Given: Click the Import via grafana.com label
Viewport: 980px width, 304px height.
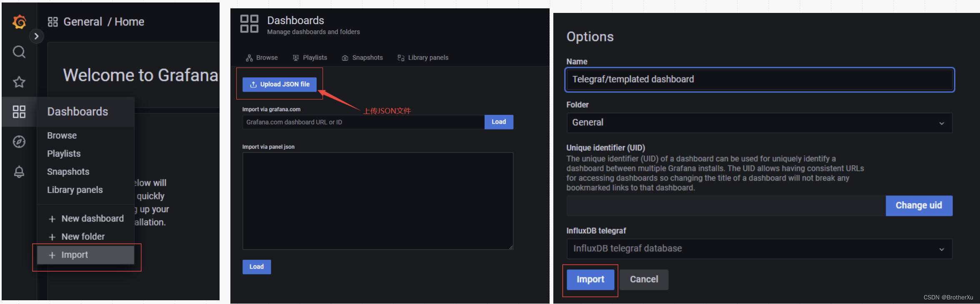Looking at the screenshot, I should [x=271, y=110].
